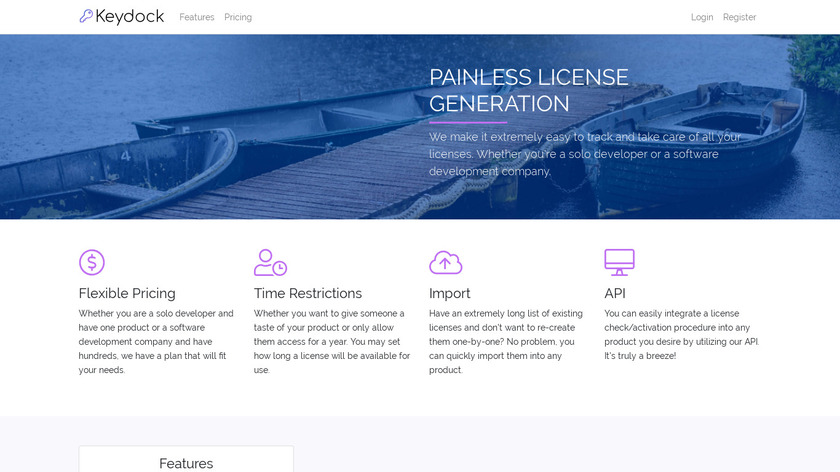Open the Features nav link
Screen dimensions: 840x472
point(197,17)
